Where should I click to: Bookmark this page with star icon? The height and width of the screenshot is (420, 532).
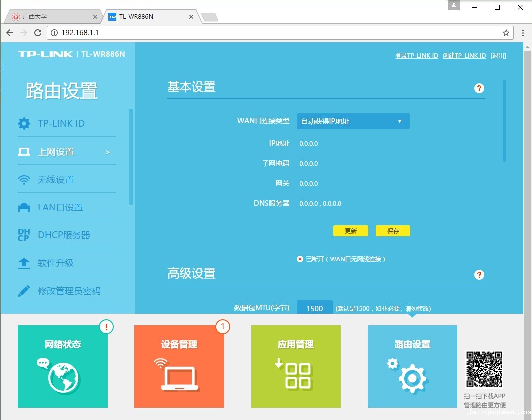506,33
